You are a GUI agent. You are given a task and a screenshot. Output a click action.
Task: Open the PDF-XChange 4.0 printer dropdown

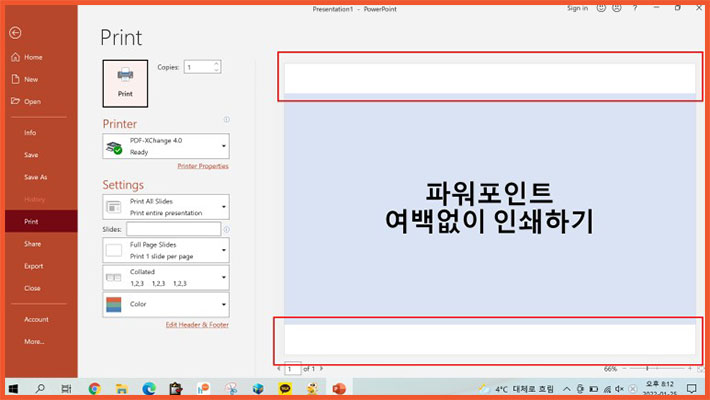click(x=166, y=146)
